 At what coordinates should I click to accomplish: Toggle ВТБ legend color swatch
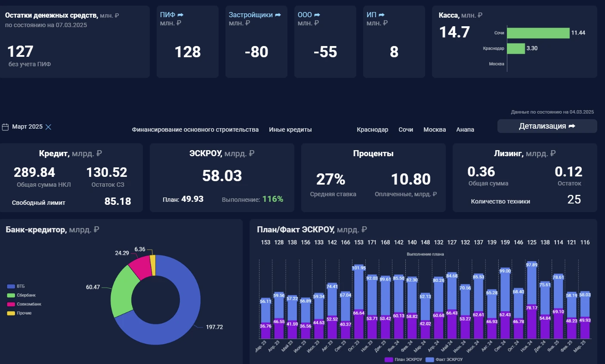(11, 287)
